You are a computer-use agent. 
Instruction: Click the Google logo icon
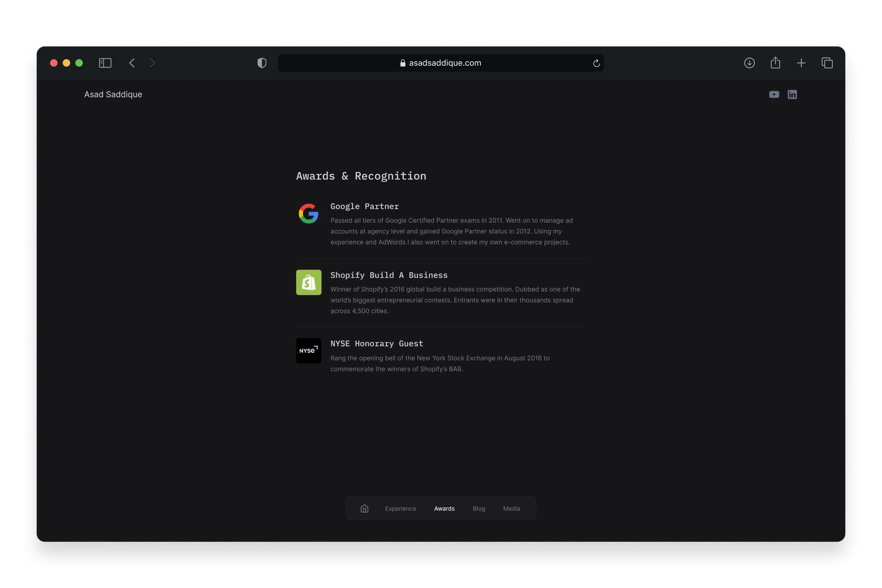point(309,214)
